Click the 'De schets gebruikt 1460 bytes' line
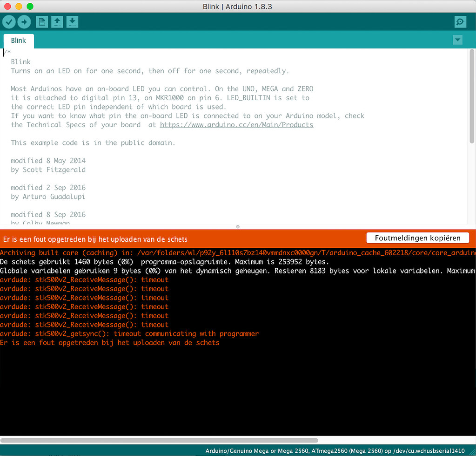 [164, 262]
